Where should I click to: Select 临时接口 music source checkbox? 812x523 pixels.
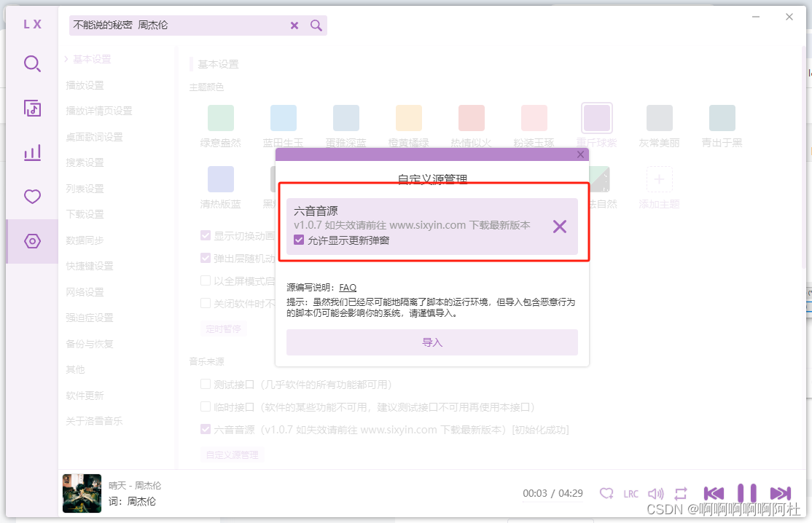(x=206, y=407)
